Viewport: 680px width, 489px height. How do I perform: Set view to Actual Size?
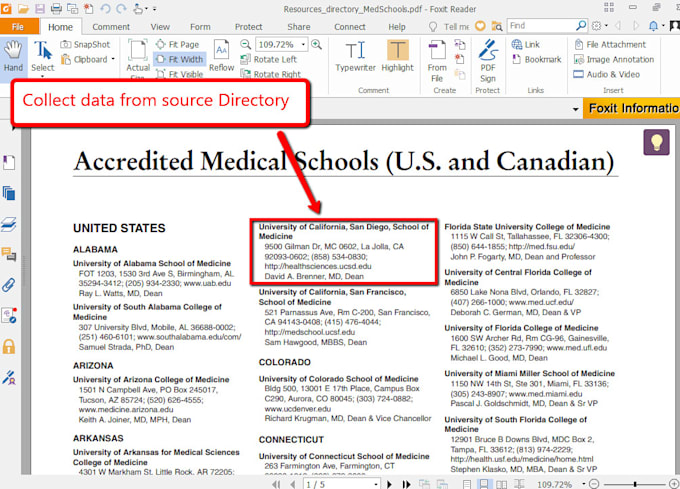[138, 59]
